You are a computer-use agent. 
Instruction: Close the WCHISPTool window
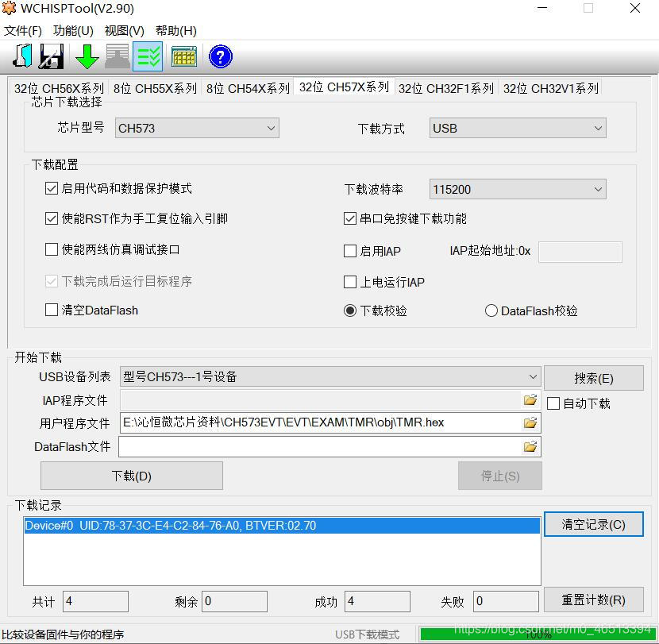tap(634, 8)
